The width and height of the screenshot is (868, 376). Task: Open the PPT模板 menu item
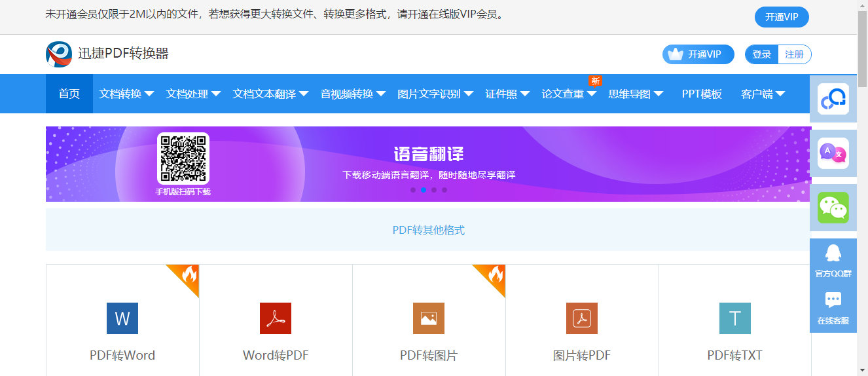pos(702,94)
